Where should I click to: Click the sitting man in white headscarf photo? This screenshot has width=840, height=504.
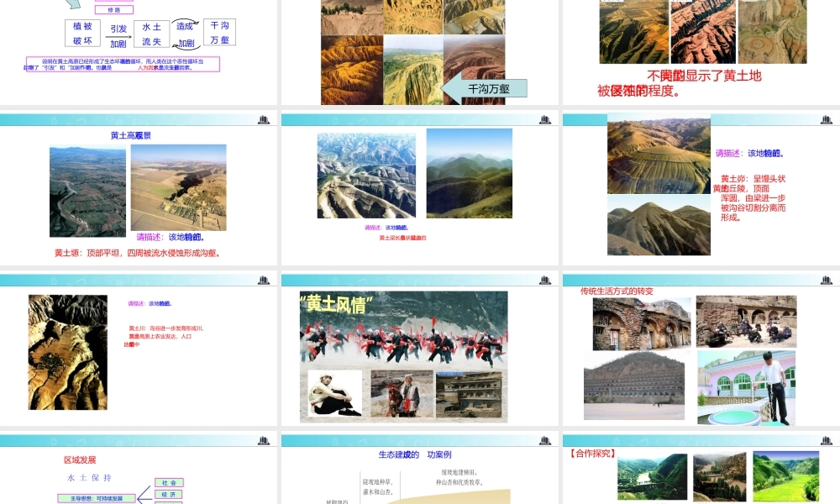click(x=335, y=394)
